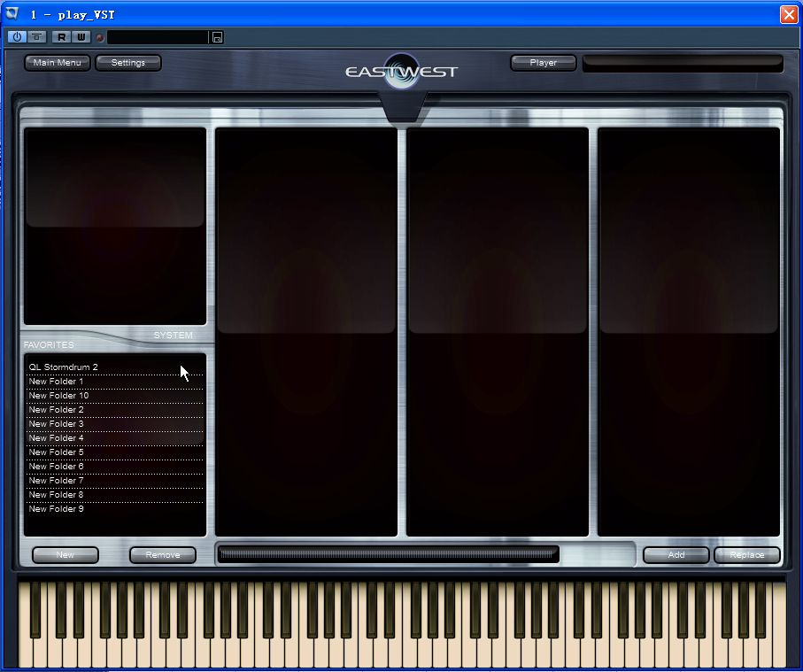Screen dimensions: 803x672
Task: Select New Folder 10 entry
Action: coord(115,396)
